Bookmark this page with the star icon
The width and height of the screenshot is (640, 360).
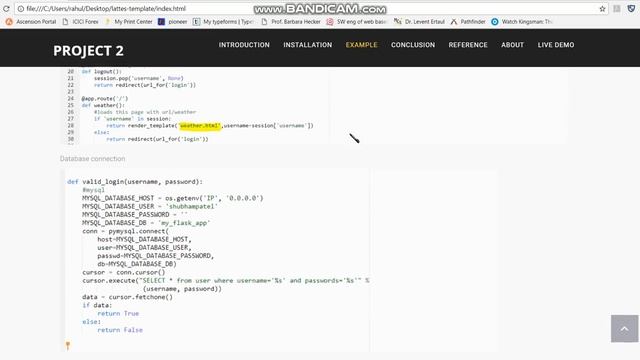click(602, 9)
